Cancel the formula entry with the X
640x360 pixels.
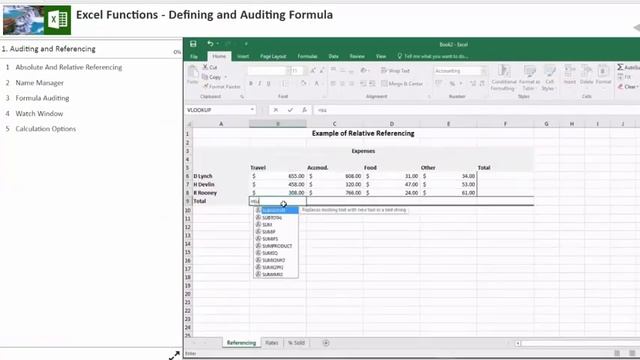[276, 110]
